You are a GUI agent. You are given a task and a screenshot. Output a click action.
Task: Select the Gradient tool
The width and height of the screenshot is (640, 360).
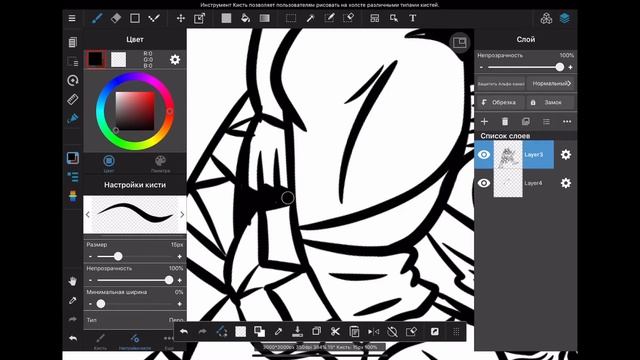pos(264,18)
